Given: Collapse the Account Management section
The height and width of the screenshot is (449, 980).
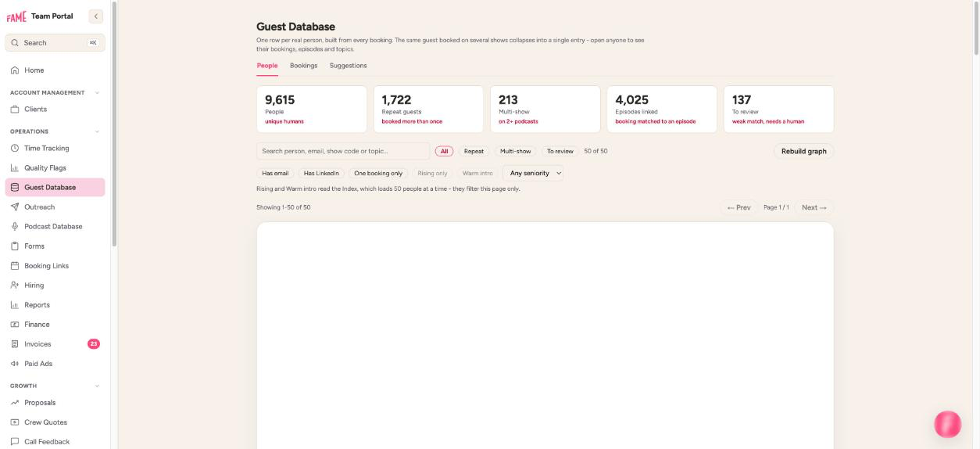Looking at the screenshot, I should coord(97,93).
